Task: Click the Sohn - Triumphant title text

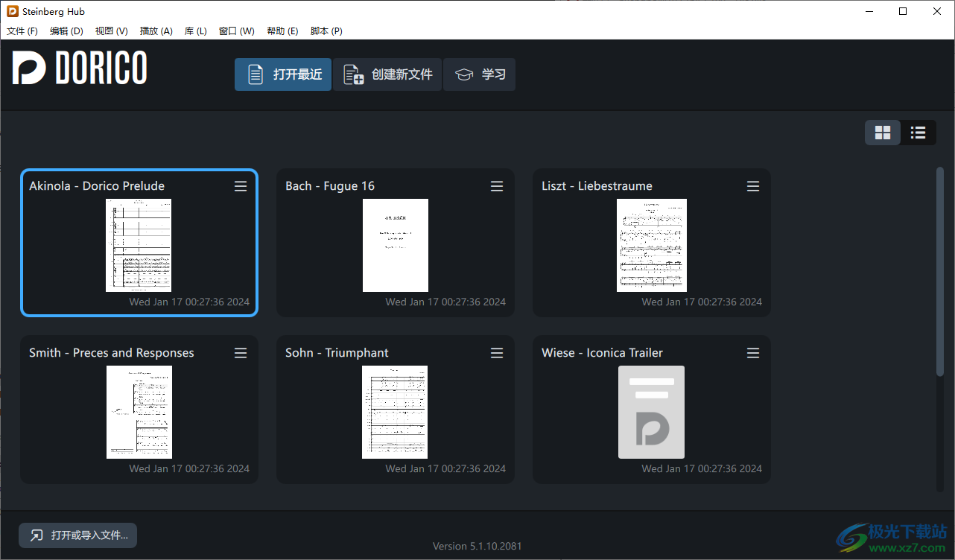Action: [x=337, y=353]
